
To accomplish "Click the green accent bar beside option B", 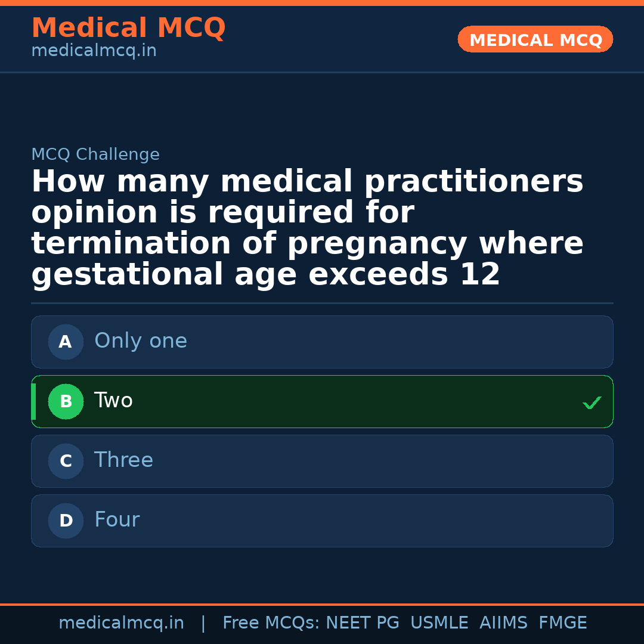I will click(33, 401).
